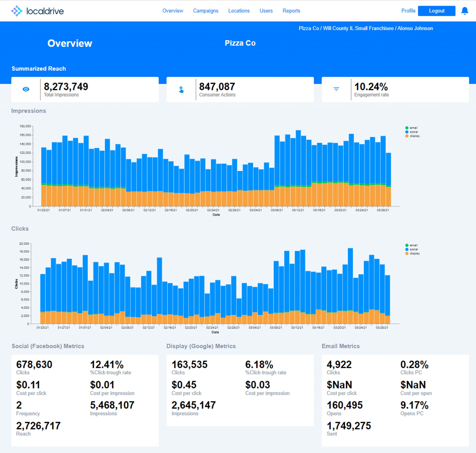Image resolution: width=476 pixels, height=453 pixels.
Task: Click the 6.18% display click-through rate
Action: 259,364
